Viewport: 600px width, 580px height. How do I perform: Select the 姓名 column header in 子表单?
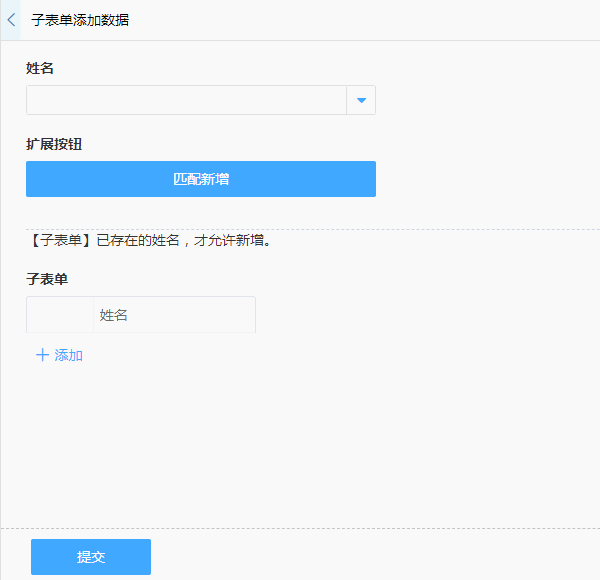(174, 315)
